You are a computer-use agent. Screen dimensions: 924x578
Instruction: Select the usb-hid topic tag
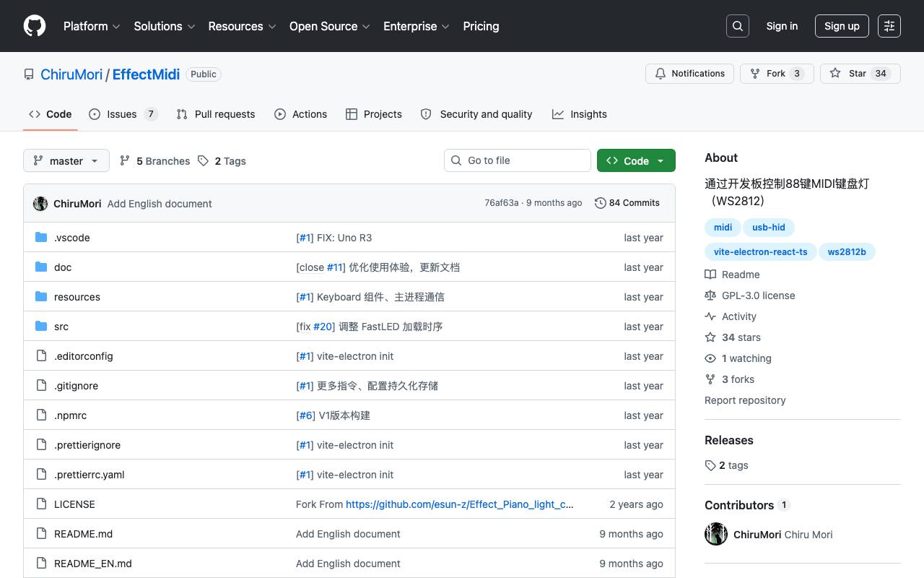[x=769, y=228]
